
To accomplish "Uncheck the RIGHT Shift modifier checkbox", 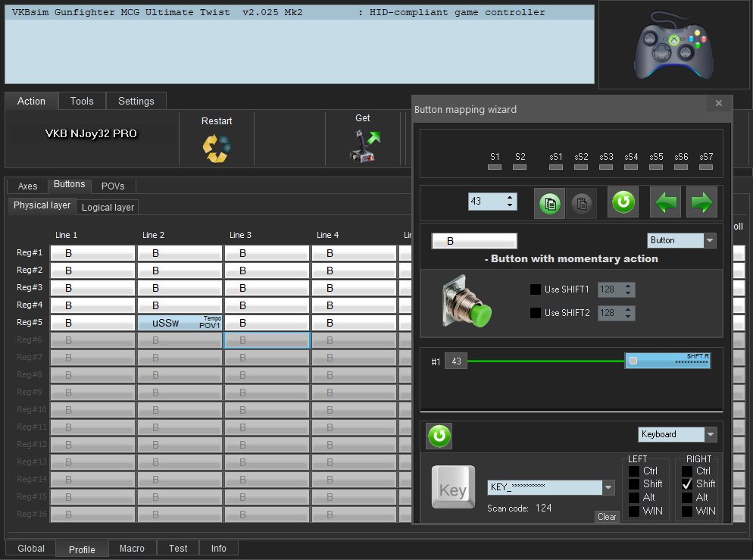I will pos(687,483).
